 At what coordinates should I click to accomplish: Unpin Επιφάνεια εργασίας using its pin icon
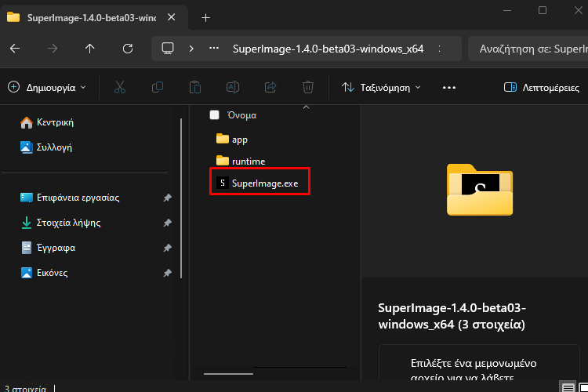[167, 198]
